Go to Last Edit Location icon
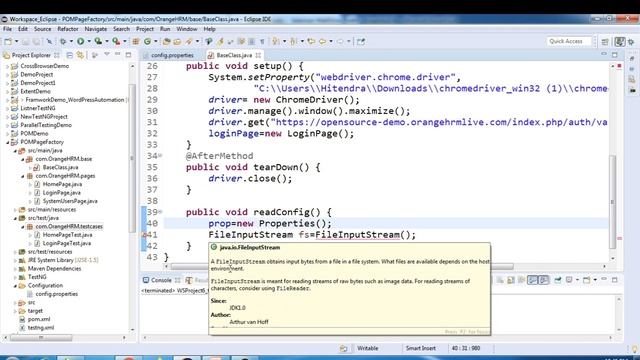The width and height of the screenshot is (640, 360). click(311, 41)
